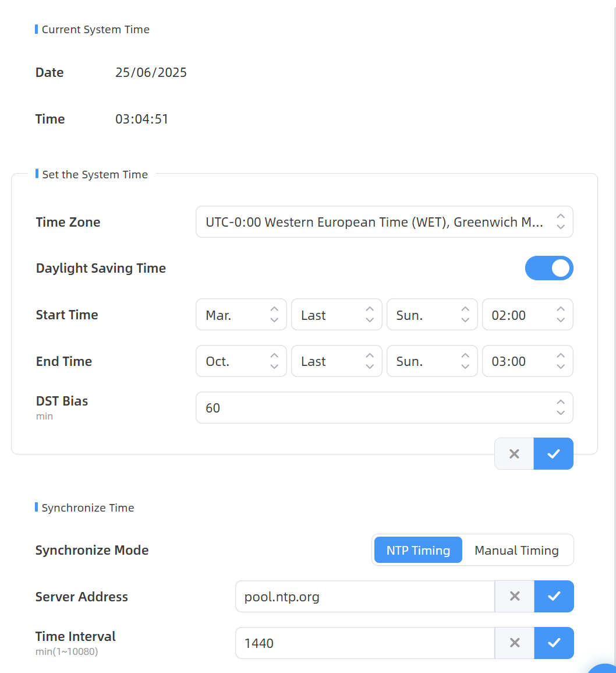This screenshot has height=673, width=616.
Task: Open Start Time hour selector showing 02:00
Action: [x=528, y=315]
